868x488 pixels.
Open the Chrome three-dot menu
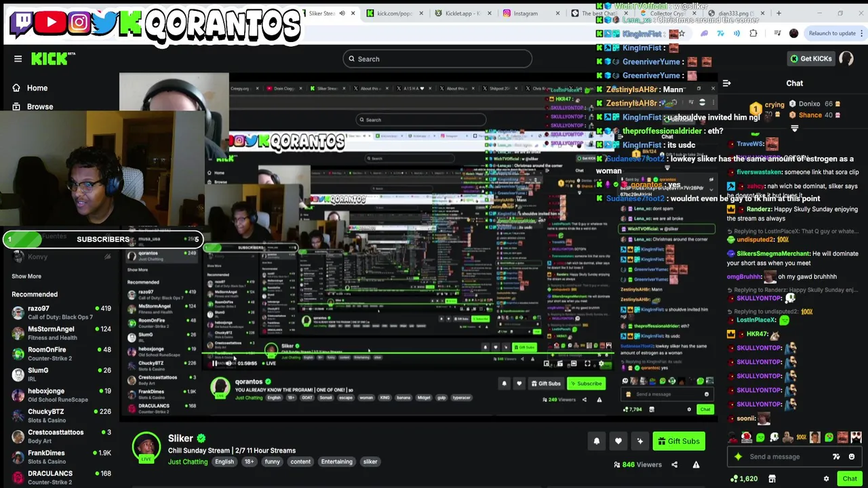pyautogui.click(x=861, y=33)
